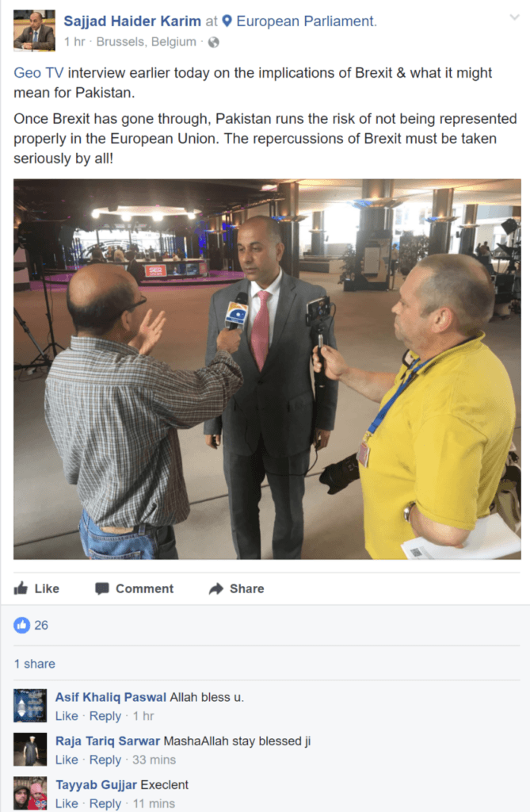The height and width of the screenshot is (812, 530).
Task: Open the Geo TV page link
Action: coord(38,72)
